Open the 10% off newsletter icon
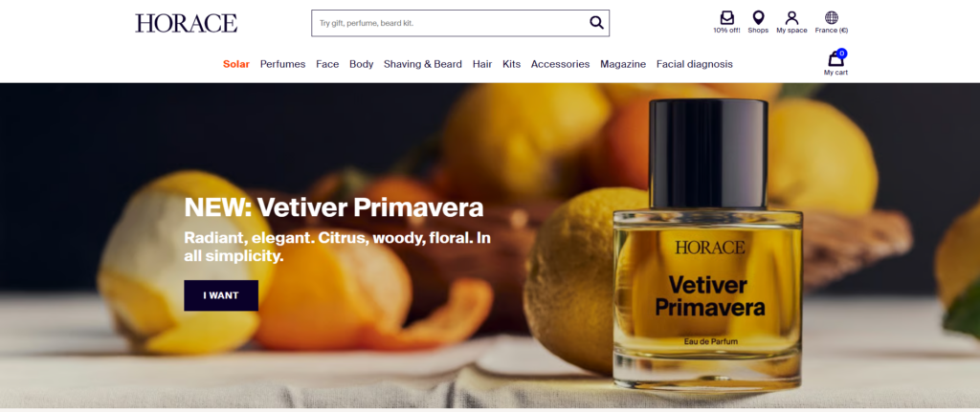Image resolution: width=980 pixels, height=412 pixels. pos(727,17)
